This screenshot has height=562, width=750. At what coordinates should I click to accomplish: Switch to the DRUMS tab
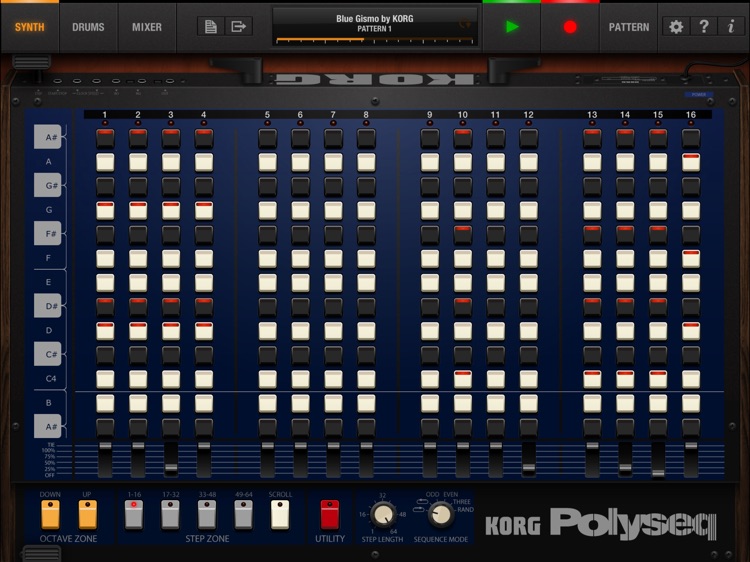pyautogui.click(x=88, y=27)
